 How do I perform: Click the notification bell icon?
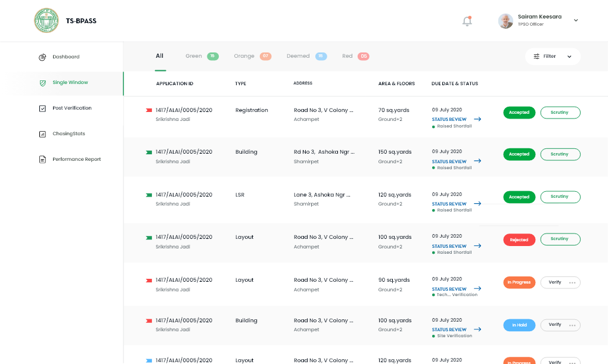pos(467,21)
